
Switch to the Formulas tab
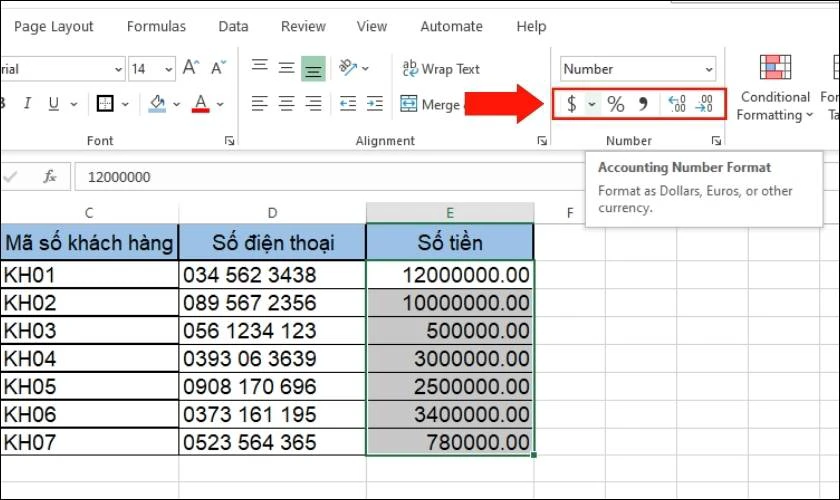(156, 26)
